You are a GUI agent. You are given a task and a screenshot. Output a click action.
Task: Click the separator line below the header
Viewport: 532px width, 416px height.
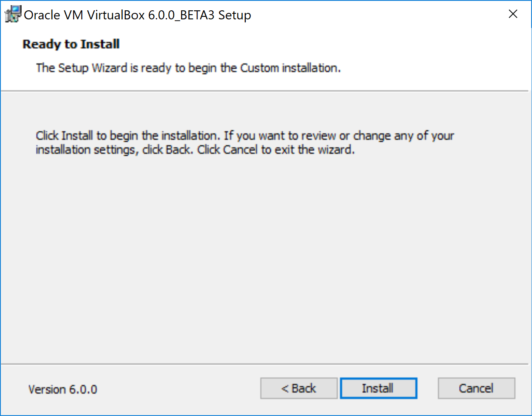(x=264, y=91)
